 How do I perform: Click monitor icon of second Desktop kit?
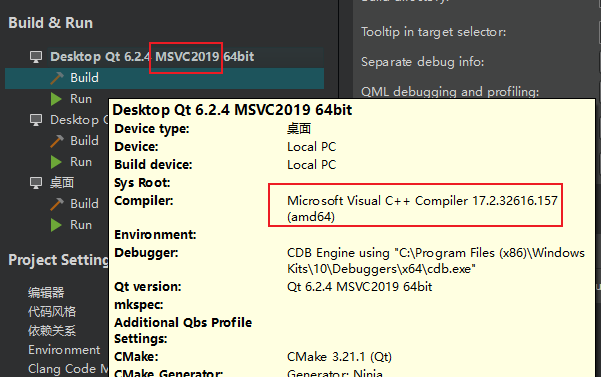click(x=36, y=120)
